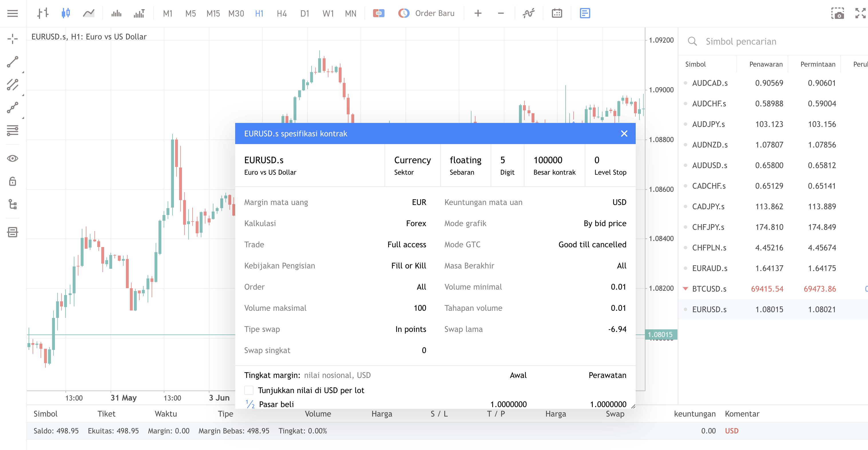Viewport: 868px width, 450px height.
Task: Select CHFPLN.s in market watch
Action: point(709,248)
